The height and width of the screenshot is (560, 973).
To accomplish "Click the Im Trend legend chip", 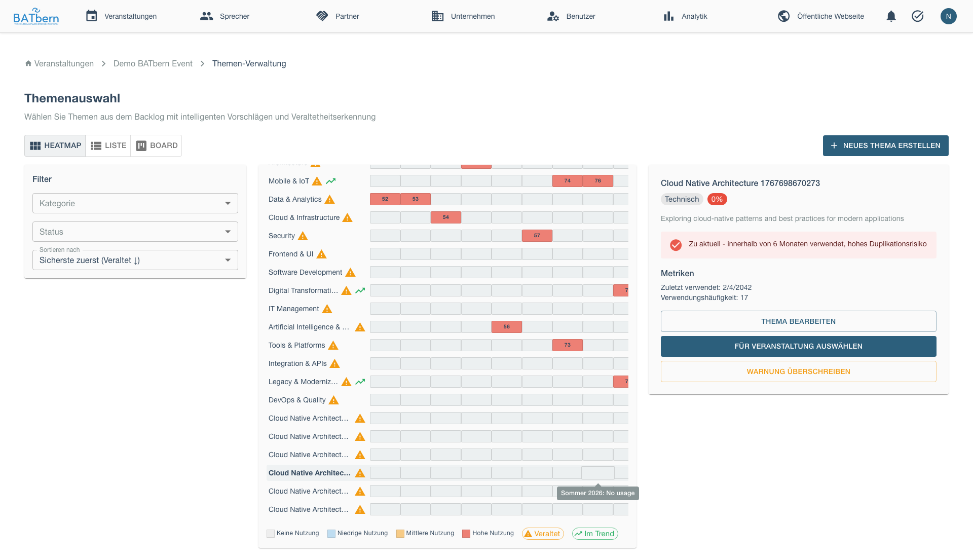I will click(595, 534).
